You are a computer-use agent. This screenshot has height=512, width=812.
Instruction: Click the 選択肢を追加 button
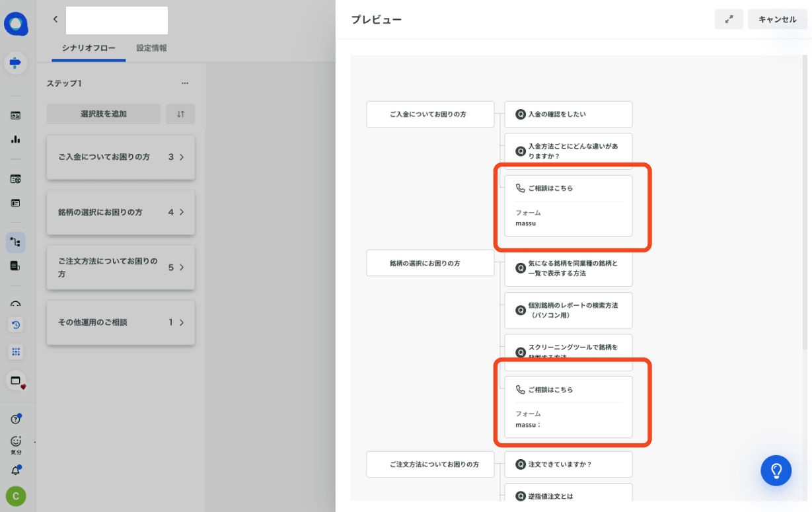[x=103, y=114]
